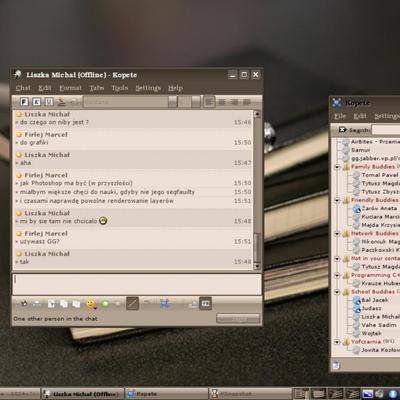400x400 pixels.
Task: Open the Chat menu
Action: click(x=23, y=88)
